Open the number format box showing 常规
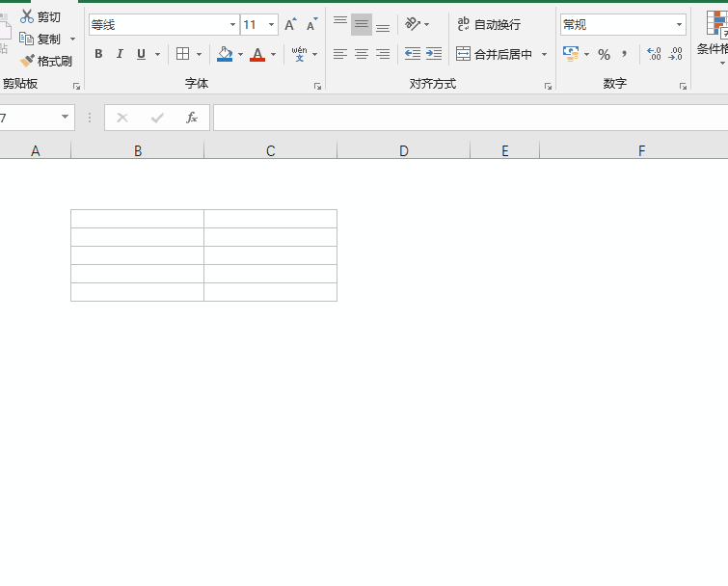Screen dimensions: 728x586 pos(623,25)
